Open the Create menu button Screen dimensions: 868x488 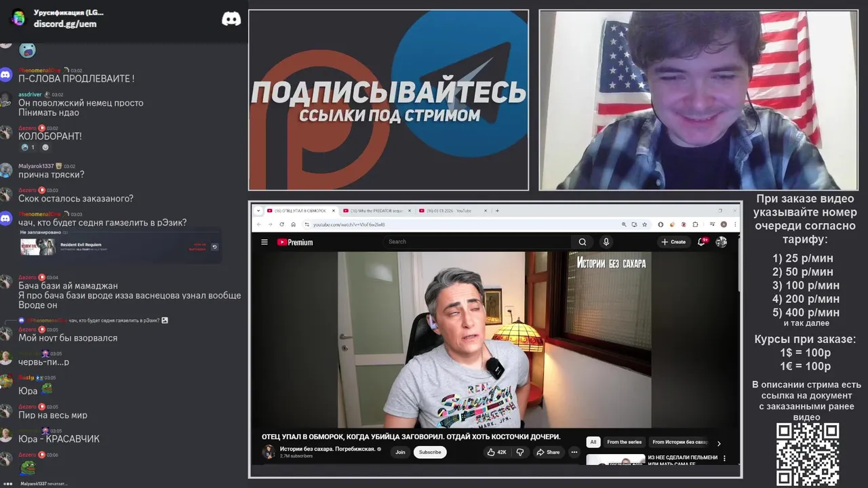tap(673, 242)
